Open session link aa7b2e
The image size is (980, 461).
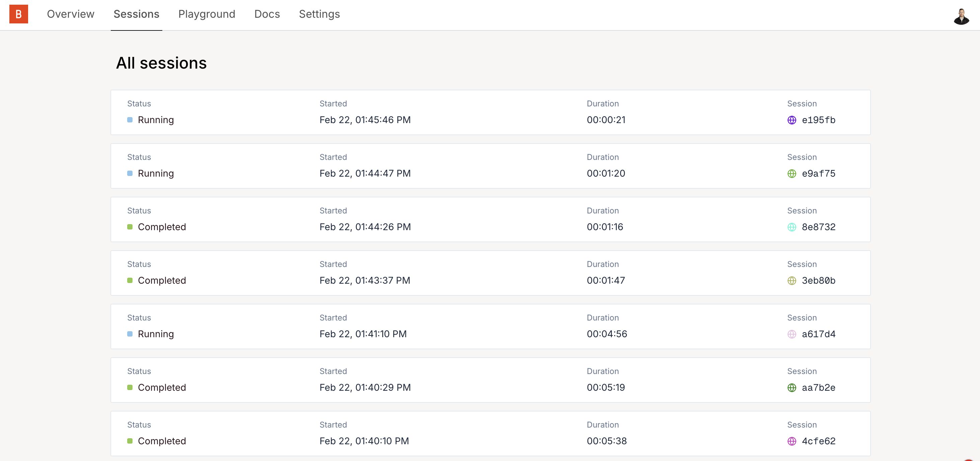tap(818, 388)
